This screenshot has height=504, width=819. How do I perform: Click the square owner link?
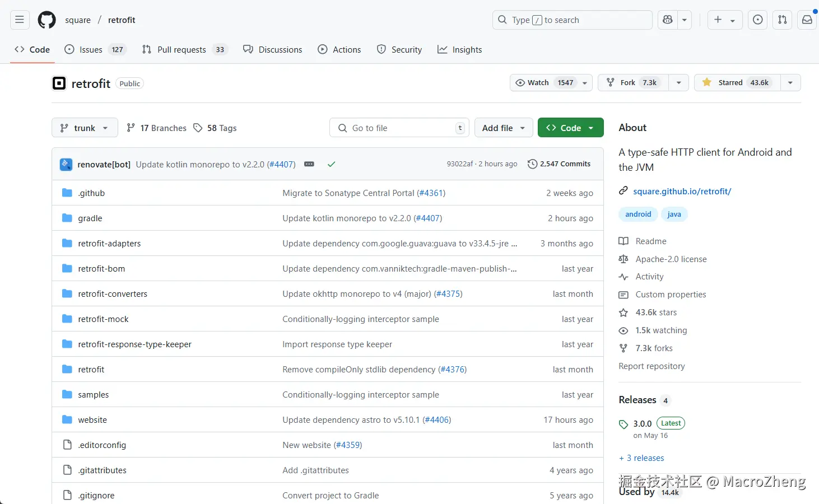click(78, 20)
